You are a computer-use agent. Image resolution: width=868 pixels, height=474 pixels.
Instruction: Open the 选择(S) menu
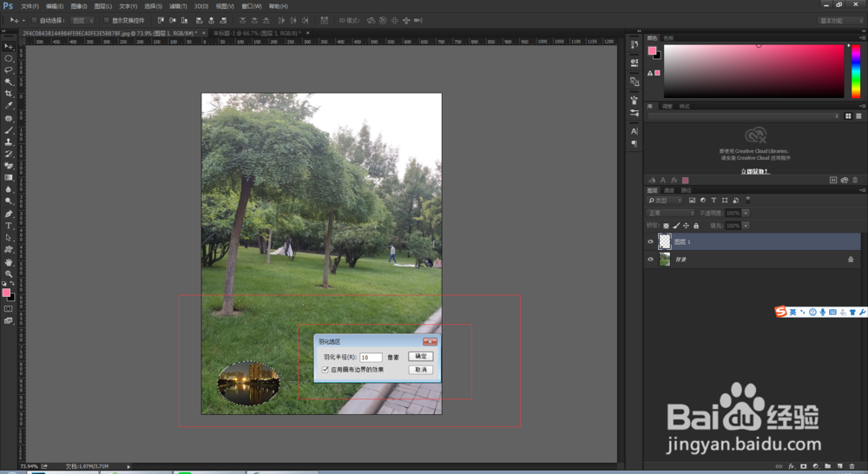(153, 6)
